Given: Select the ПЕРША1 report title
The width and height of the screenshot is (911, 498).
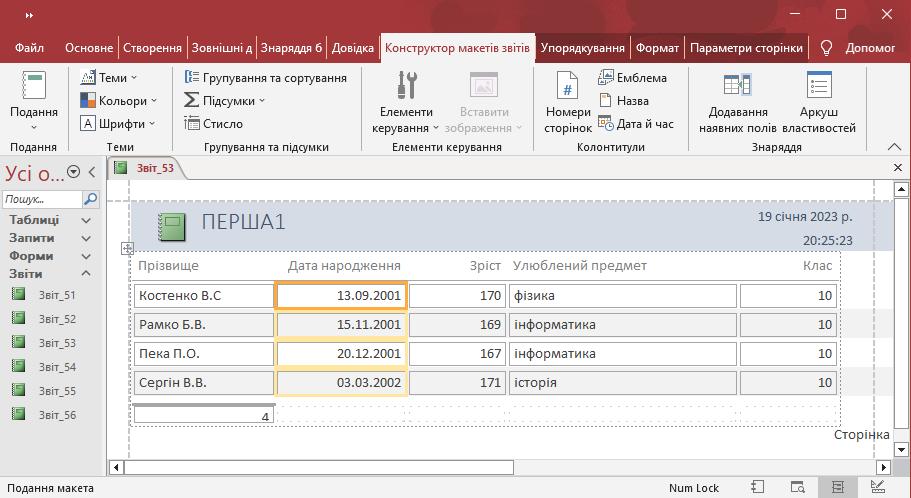Looking at the screenshot, I should click(x=243, y=222).
